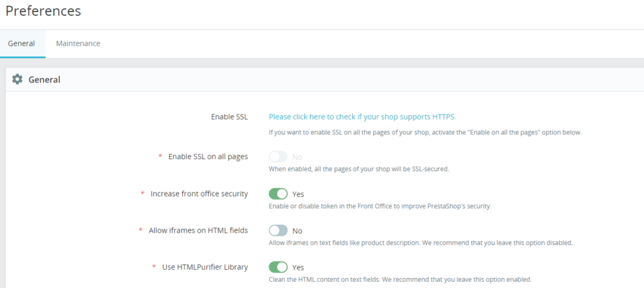The height and width of the screenshot is (288, 644).
Task: Open the HTTPS support check link
Action: point(362,117)
